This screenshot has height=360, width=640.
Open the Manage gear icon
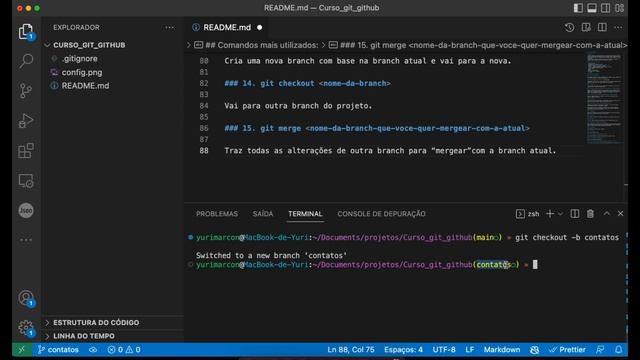[x=26, y=327]
